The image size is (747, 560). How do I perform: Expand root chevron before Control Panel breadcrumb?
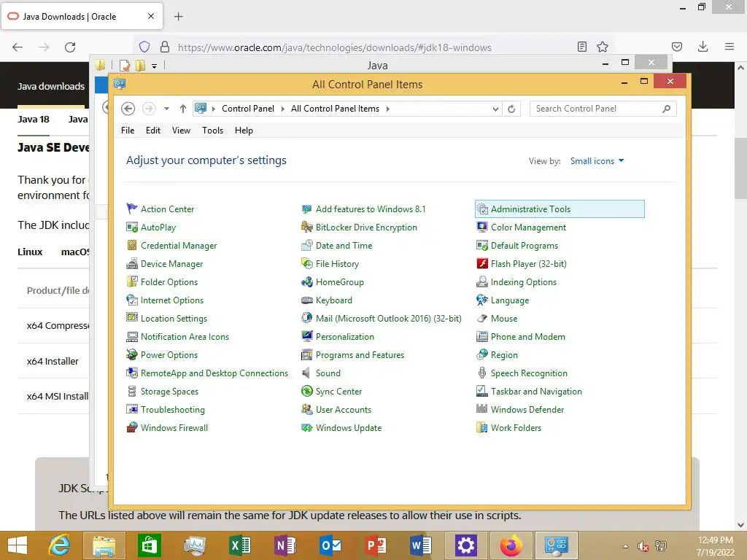point(213,109)
